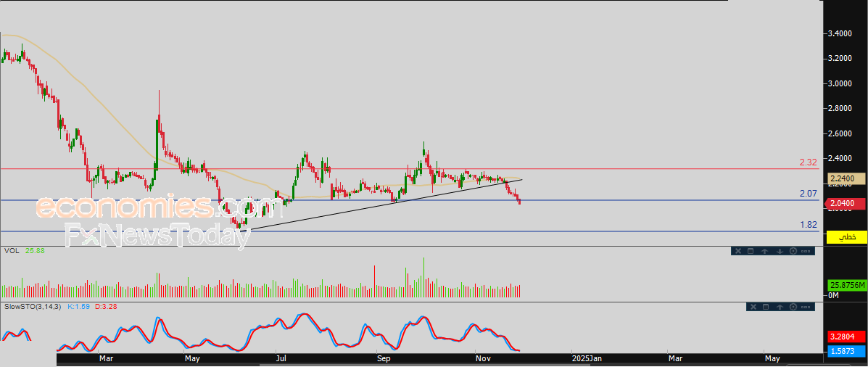Click the 2025Jan label on time axis

pyautogui.click(x=587, y=359)
